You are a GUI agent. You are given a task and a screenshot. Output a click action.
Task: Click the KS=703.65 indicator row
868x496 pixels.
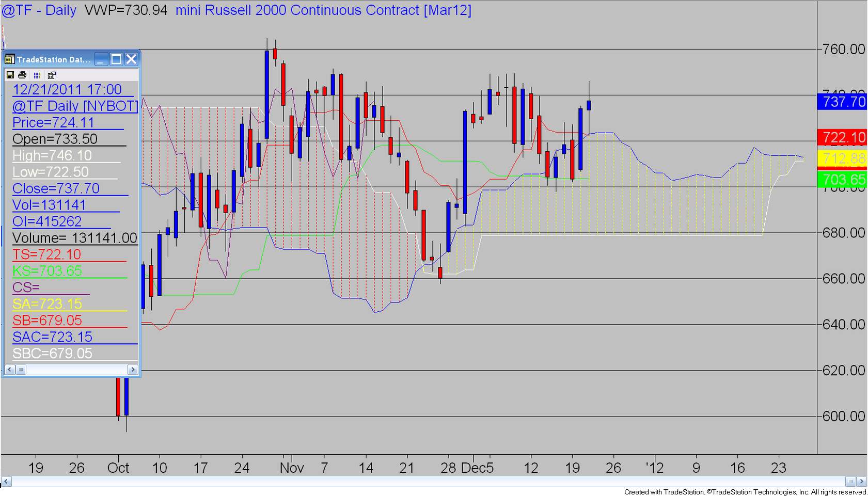47,271
